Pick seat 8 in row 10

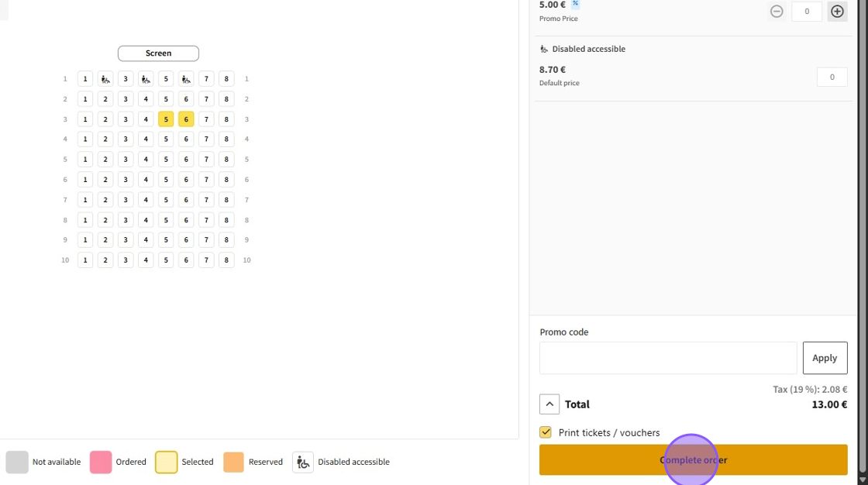click(226, 260)
